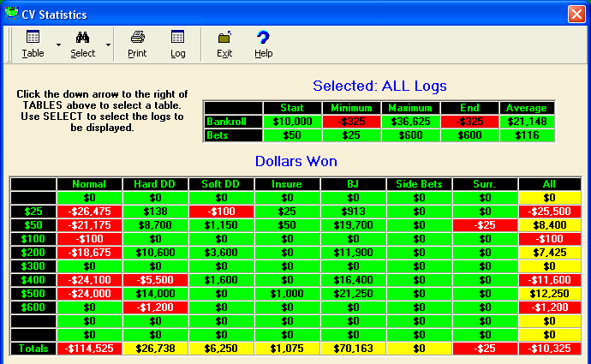Viewport: 591px width, 364px height.
Task: Select the Totals row label
Action: pyautogui.click(x=33, y=349)
